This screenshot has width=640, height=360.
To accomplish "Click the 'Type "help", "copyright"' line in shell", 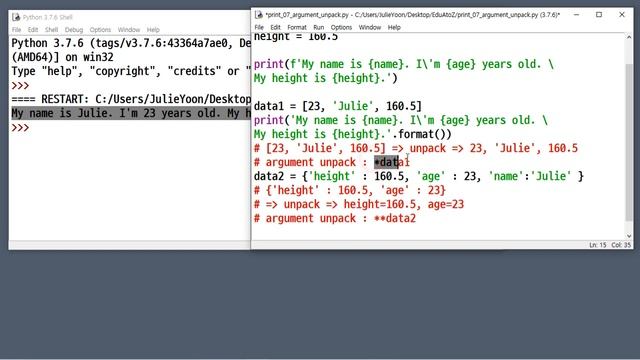I will point(131,71).
